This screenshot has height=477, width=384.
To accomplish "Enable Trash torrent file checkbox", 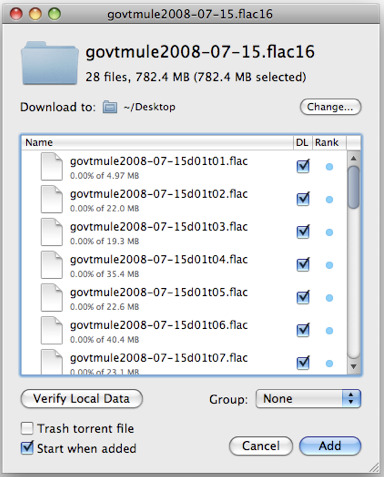I will (x=27, y=428).
